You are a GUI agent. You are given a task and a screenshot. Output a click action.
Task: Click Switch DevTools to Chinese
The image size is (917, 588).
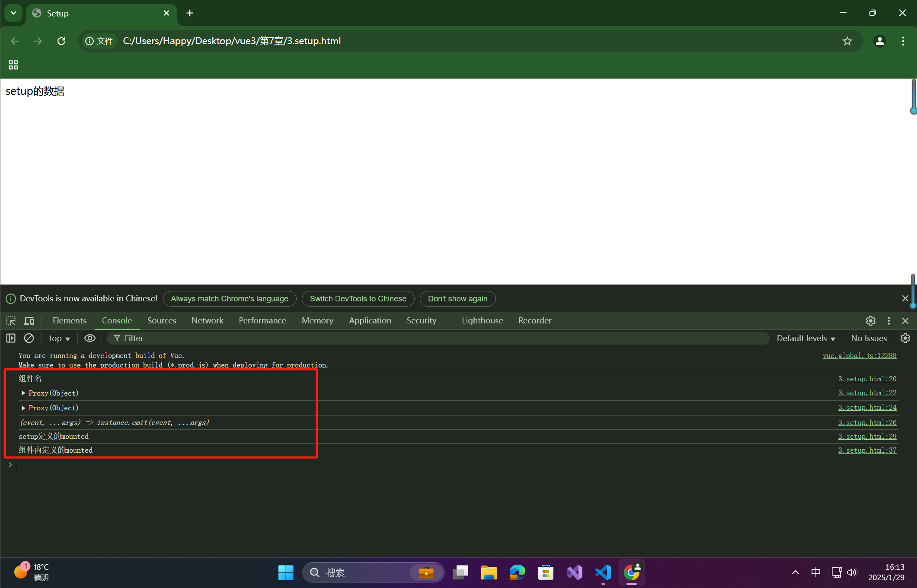point(358,299)
